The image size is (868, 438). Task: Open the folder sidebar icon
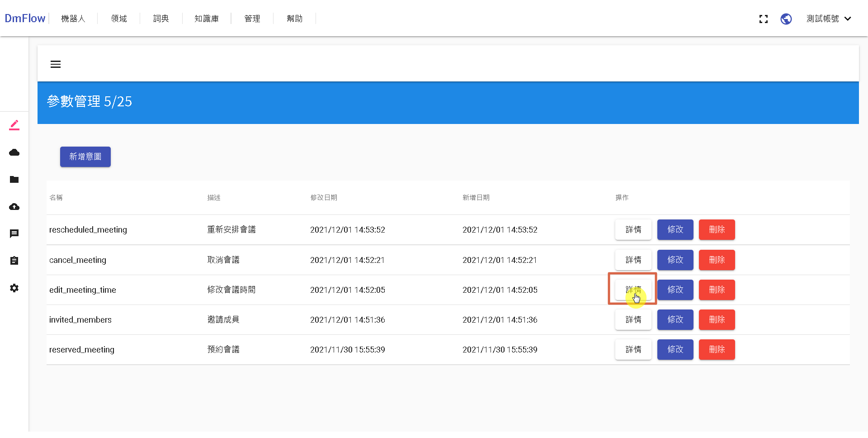point(14,180)
